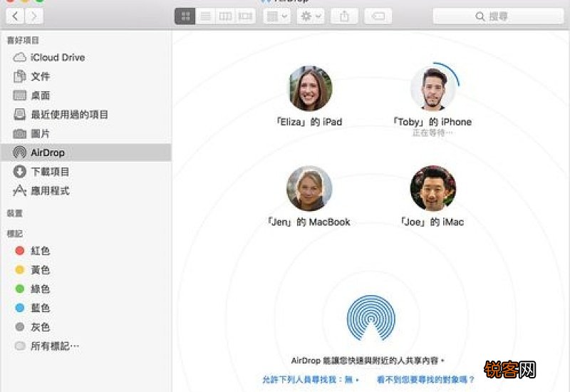Click the iCloud Drive cloud icon

tap(20, 58)
